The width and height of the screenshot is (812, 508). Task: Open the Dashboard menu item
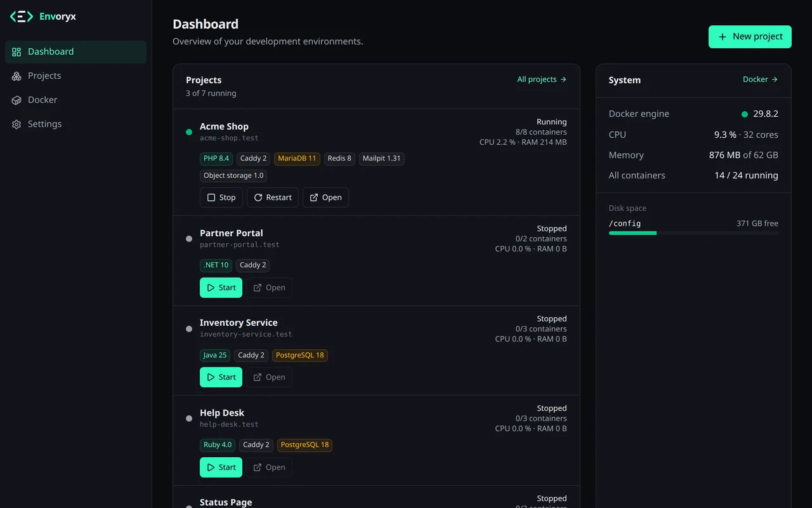tap(75, 52)
